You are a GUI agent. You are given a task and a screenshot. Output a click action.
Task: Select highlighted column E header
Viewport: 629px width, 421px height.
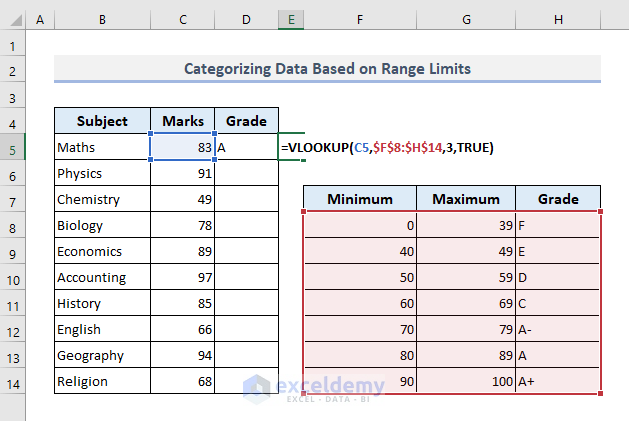291,19
